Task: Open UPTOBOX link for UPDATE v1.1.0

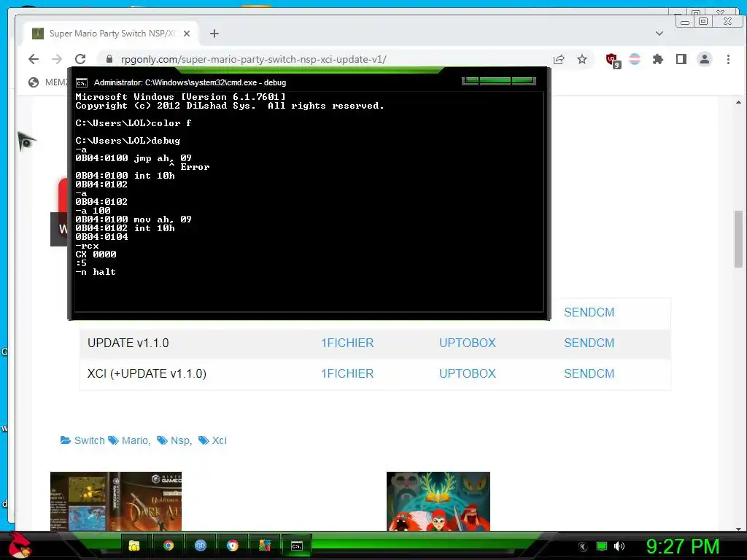Action: pos(468,343)
